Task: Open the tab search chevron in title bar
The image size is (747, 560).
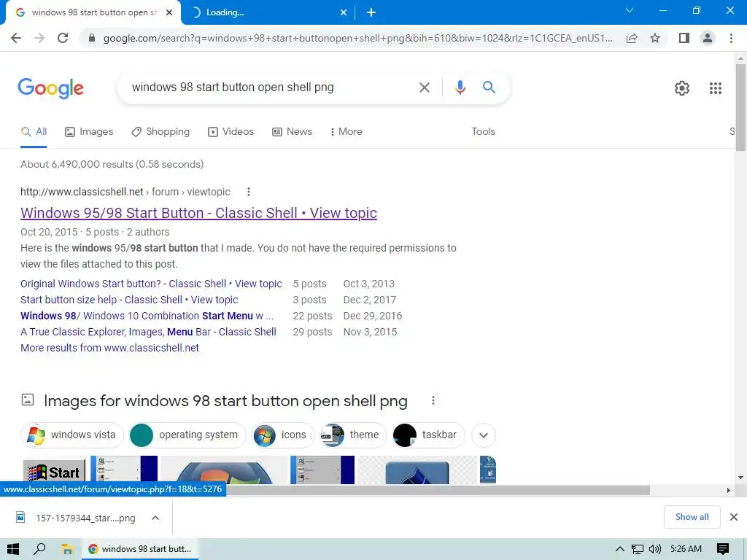Action: (x=630, y=10)
